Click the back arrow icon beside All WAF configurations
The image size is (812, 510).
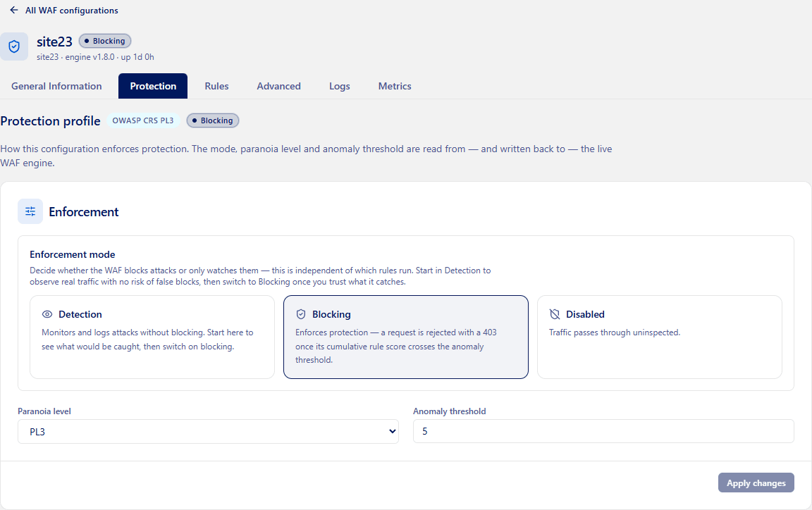point(14,10)
